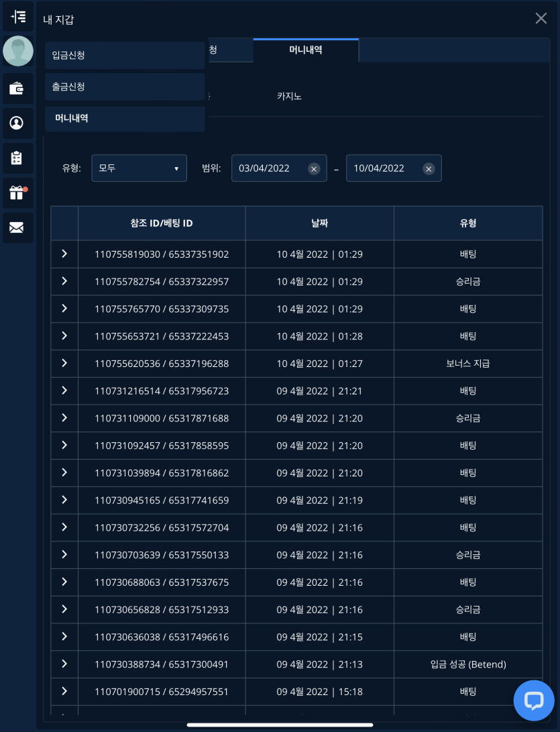The height and width of the screenshot is (732, 560).
Task: Expand row 110730703639 / 65317550133
Action: pos(64,555)
